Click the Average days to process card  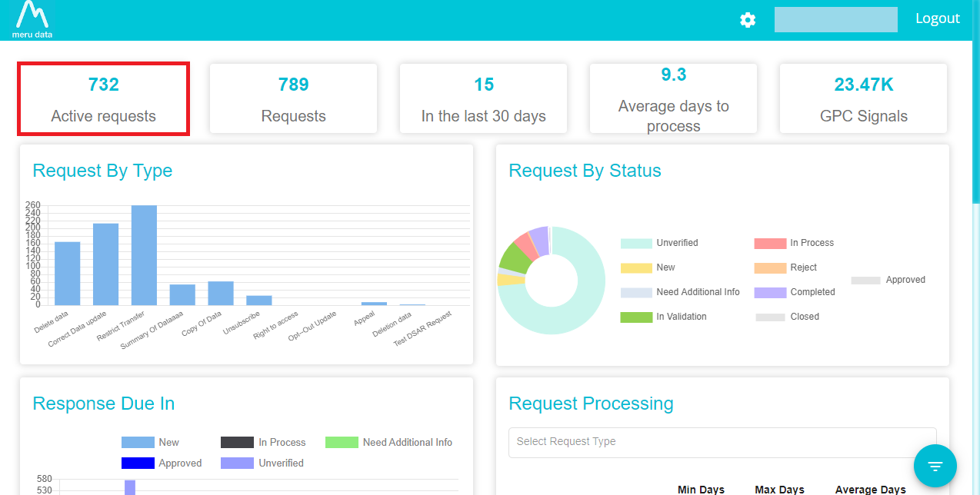(x=673, y=99)
